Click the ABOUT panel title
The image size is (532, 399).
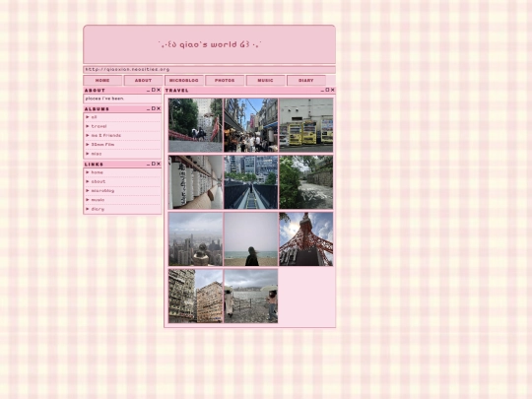point(95,91)
